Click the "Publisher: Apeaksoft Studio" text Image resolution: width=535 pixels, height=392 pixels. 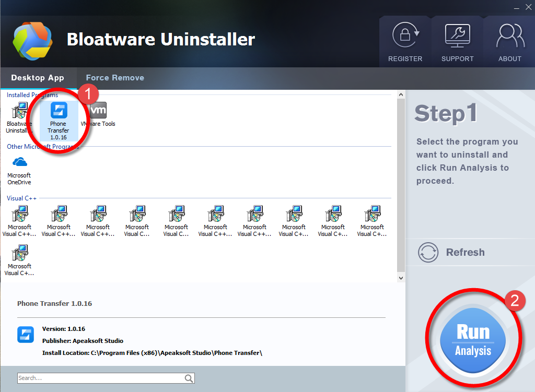click(x=83, y=341)
